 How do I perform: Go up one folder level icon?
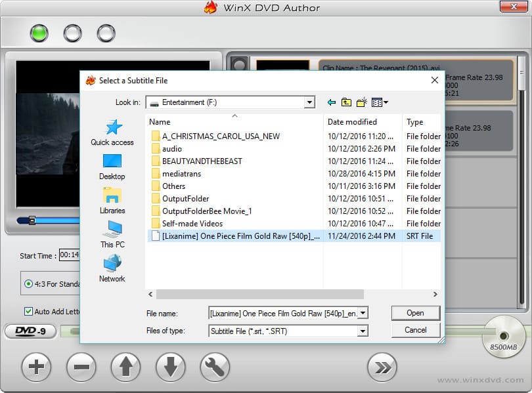(346, 102)
